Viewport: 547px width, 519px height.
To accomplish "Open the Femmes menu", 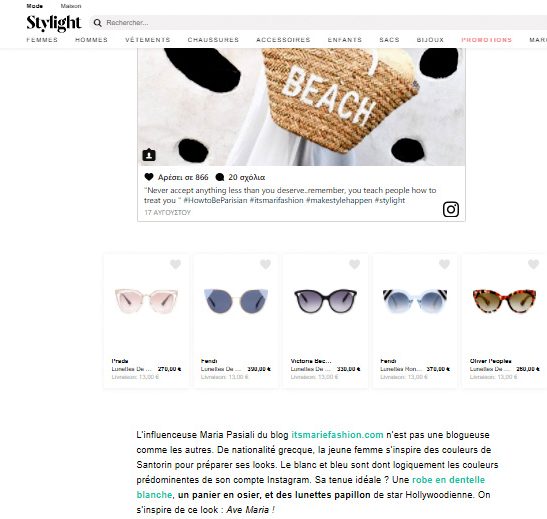I will (42, 40).
